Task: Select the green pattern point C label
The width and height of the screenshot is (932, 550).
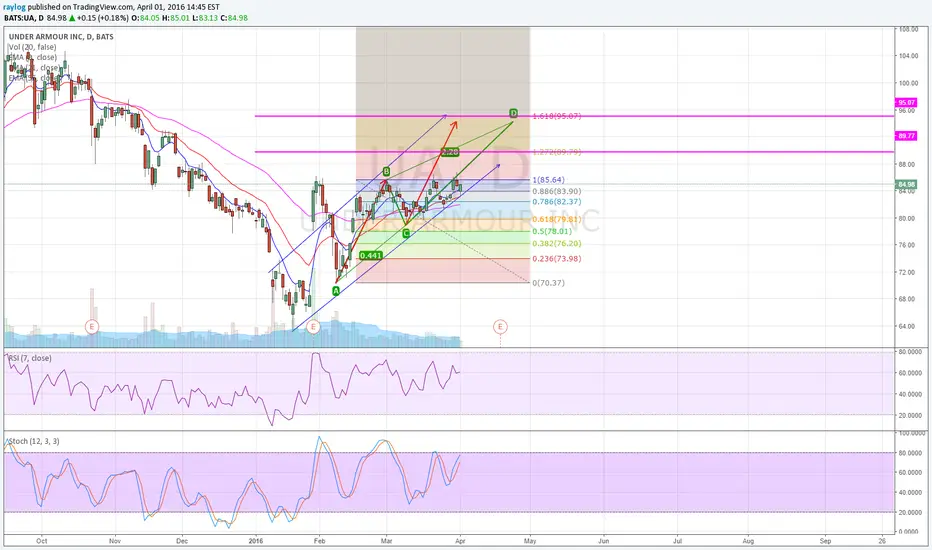Action: pyautogui.click(x=406, y=234)
